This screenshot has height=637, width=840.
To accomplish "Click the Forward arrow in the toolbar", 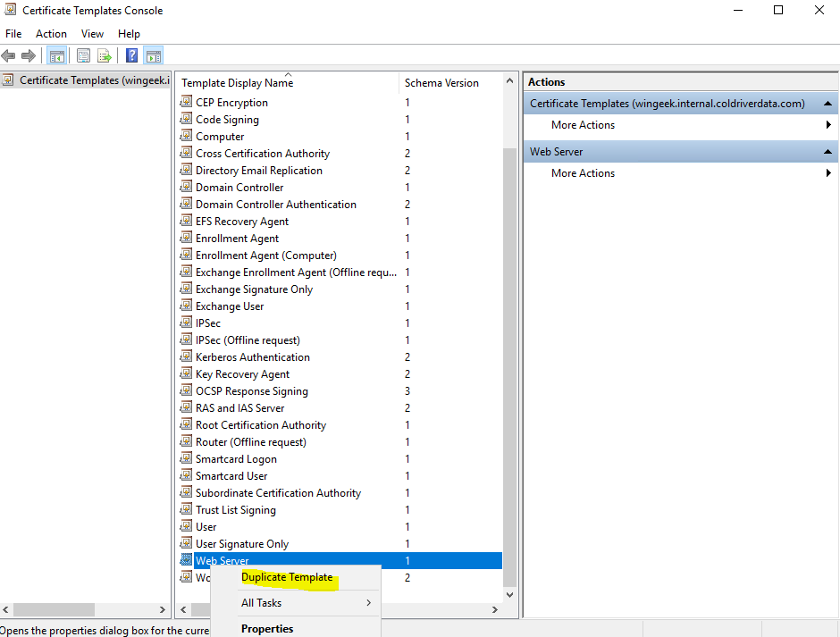I will [29, 55].
